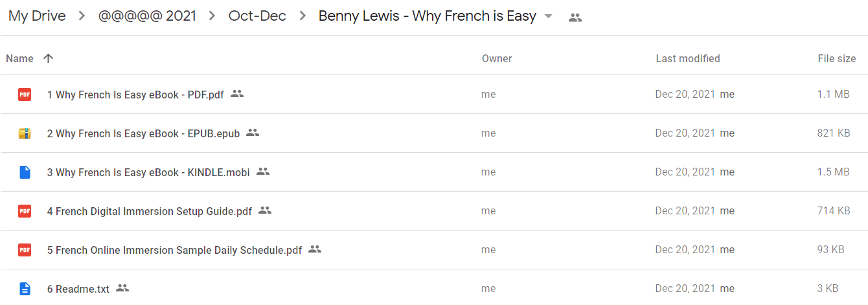Image resolution: width=868 pixels, height=305 pixels.
Task: Click the PDF icon of Why French Is Easy eBook
Action: pyautogui.click(x=25, y=95)
